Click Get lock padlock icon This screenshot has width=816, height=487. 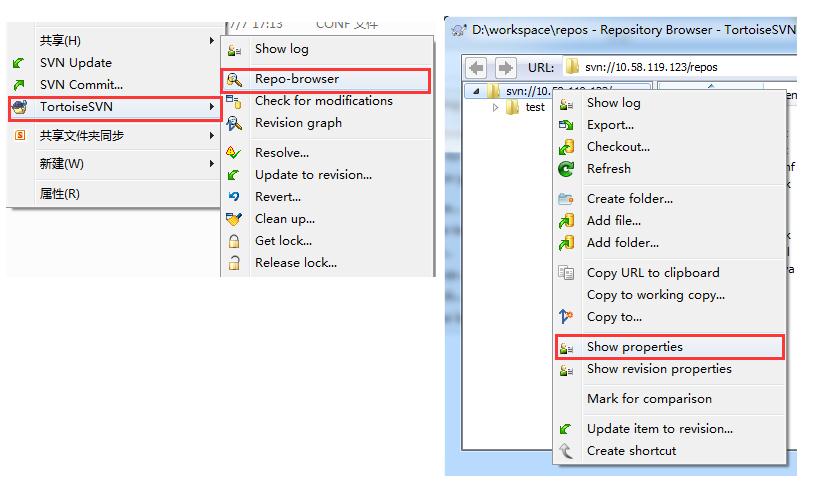click(234, 241)
